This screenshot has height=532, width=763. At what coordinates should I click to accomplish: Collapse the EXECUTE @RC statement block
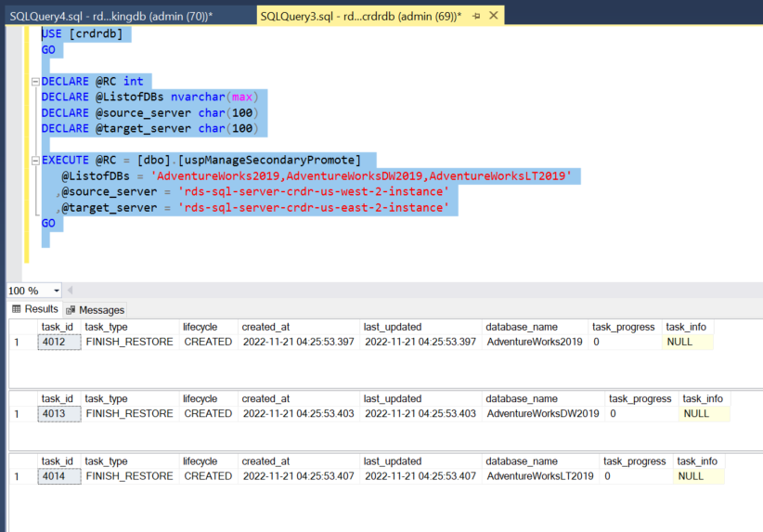click(x=34, y=161)
